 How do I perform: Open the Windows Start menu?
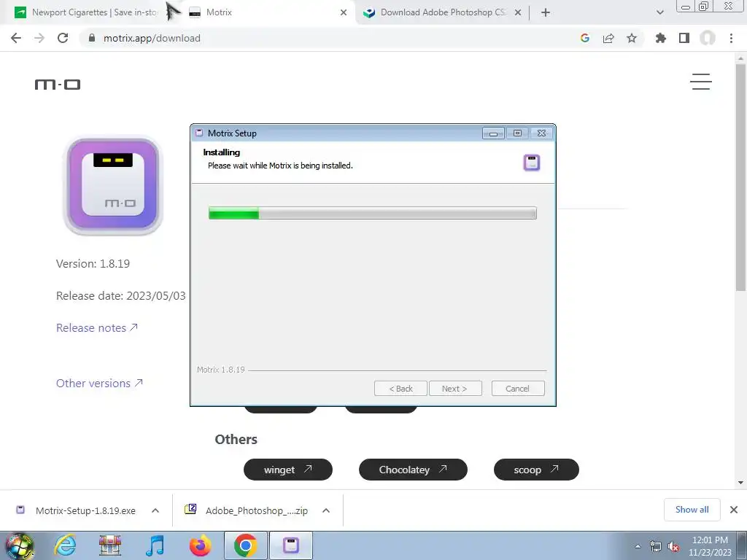[x=19, y=545]
